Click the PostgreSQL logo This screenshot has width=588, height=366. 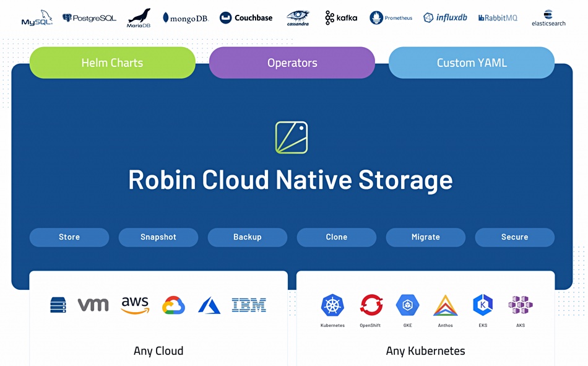pos(89,18)
